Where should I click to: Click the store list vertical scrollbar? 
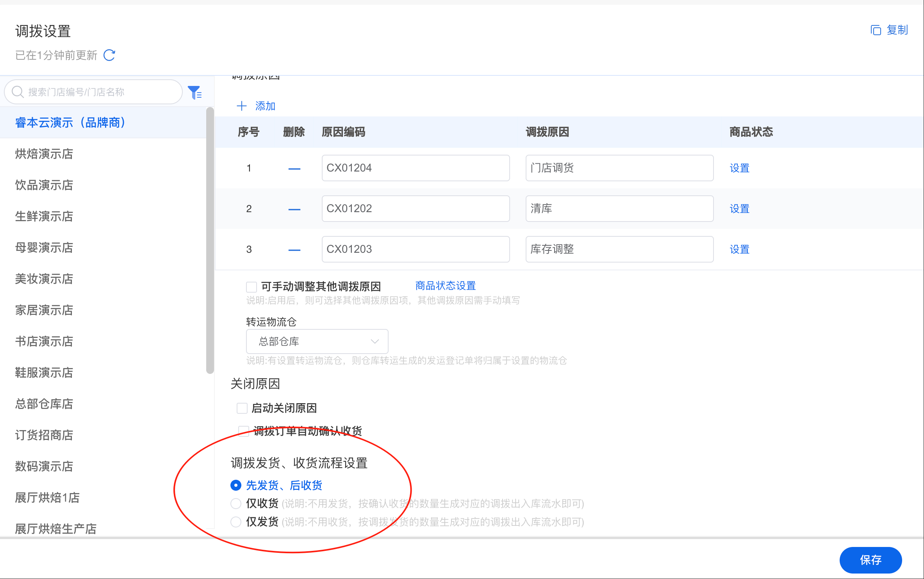[210, 240]
